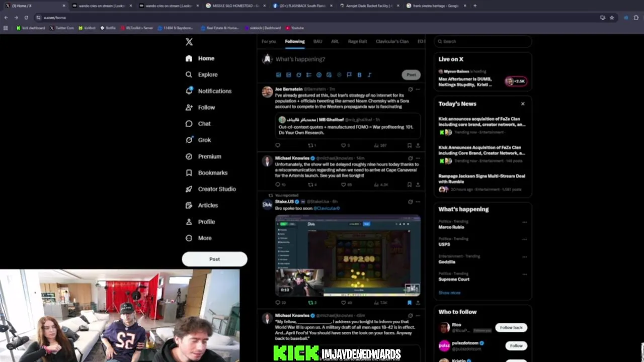The height and width of the screenshot is (362, 644).
Task: Add a poll in the composer
Action: [308, 75]
